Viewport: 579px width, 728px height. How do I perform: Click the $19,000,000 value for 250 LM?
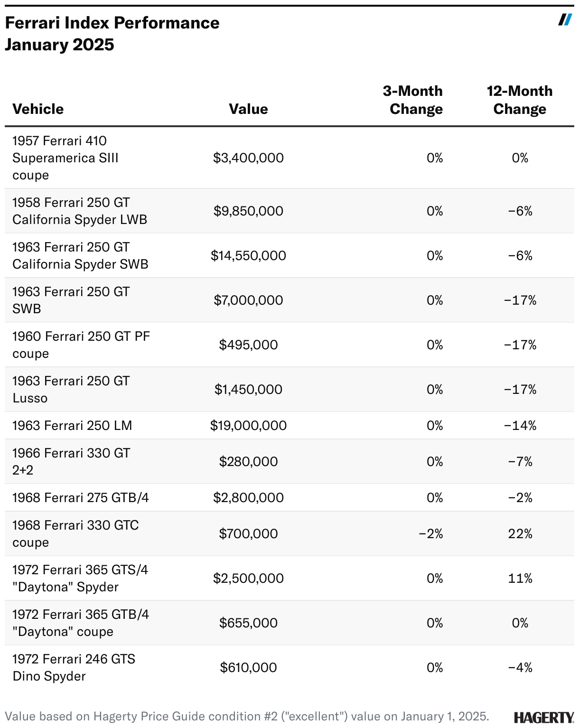248,426
